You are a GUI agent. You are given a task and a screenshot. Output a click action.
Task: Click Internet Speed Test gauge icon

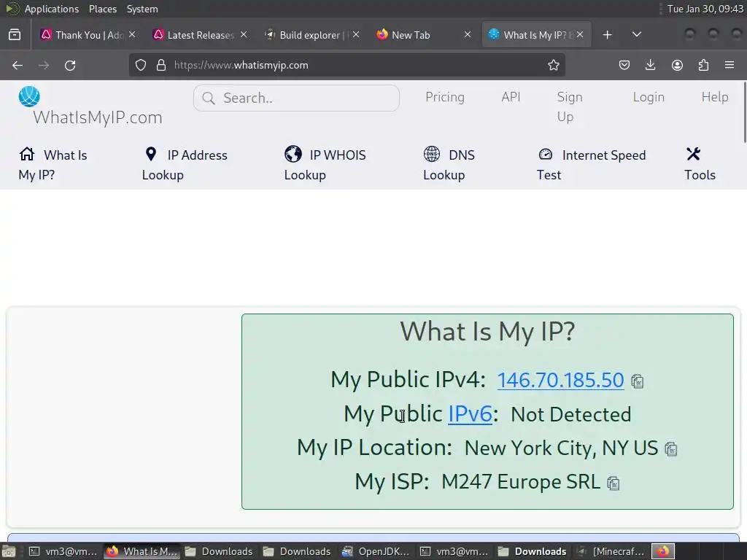[x=546, y=155]
